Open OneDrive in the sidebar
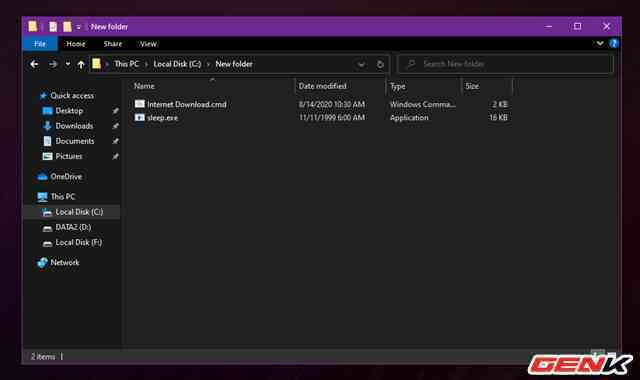 (66, 177)
